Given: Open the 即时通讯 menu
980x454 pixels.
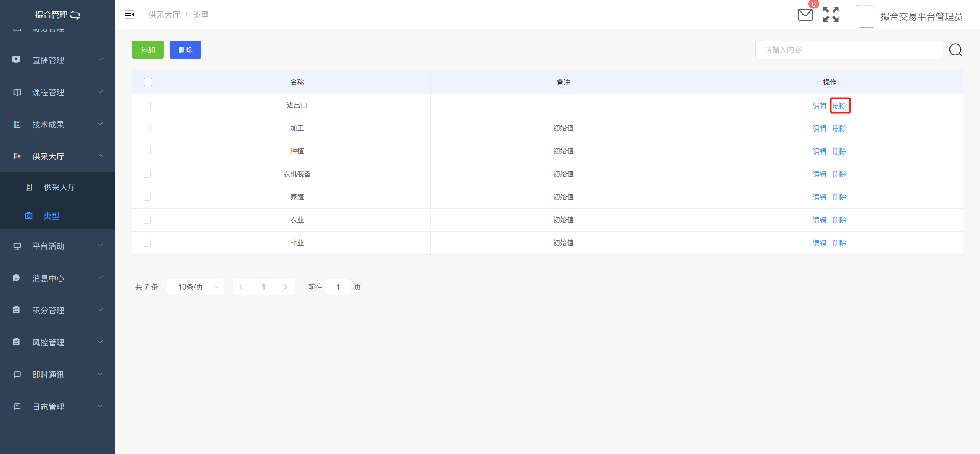Looking at the screenshot, I should (57, 374).
